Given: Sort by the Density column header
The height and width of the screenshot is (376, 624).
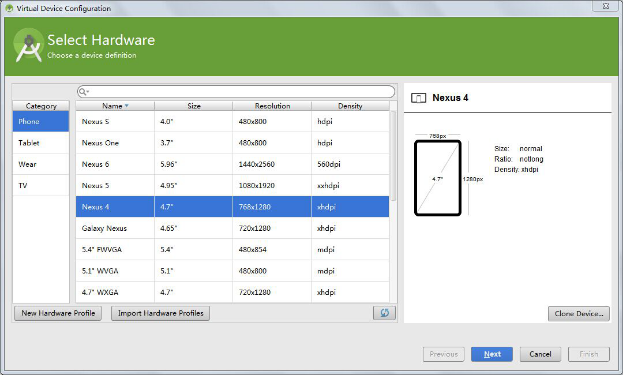Looking at the screenshot, I should (x=350, y=106).
